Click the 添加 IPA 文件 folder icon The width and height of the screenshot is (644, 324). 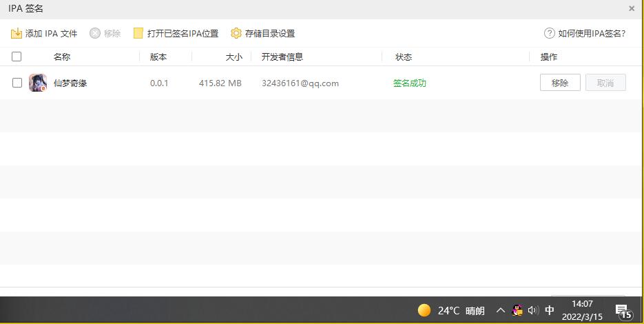click(17, 33)
